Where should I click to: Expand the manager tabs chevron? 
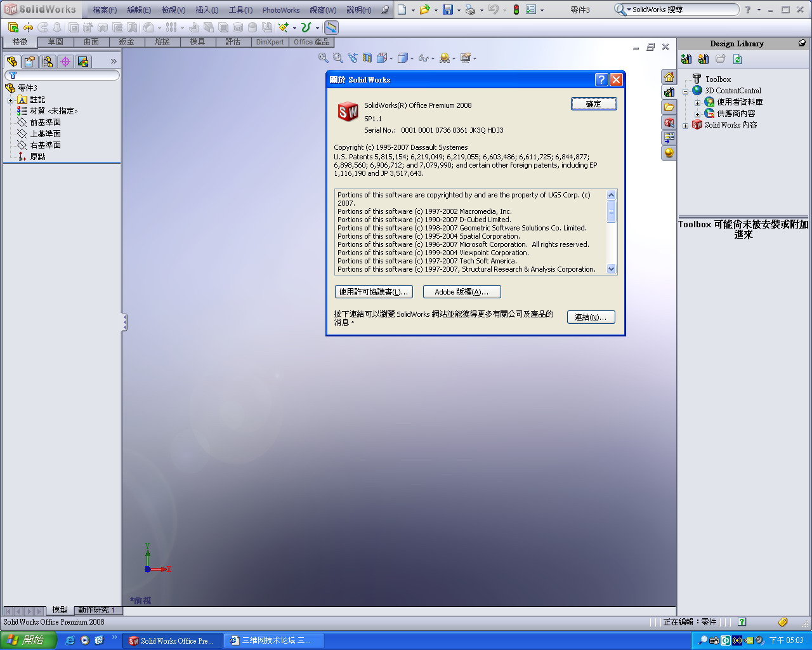click(114, 61)
